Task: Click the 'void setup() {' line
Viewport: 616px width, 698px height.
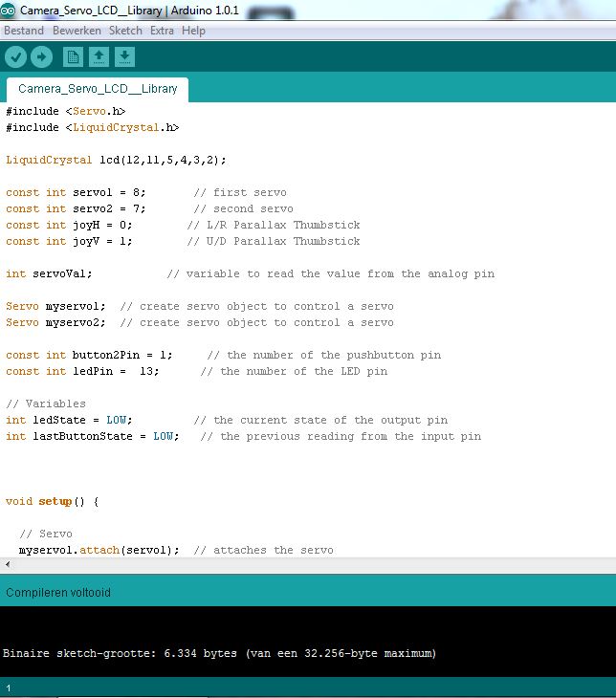Action: (52, 502)
